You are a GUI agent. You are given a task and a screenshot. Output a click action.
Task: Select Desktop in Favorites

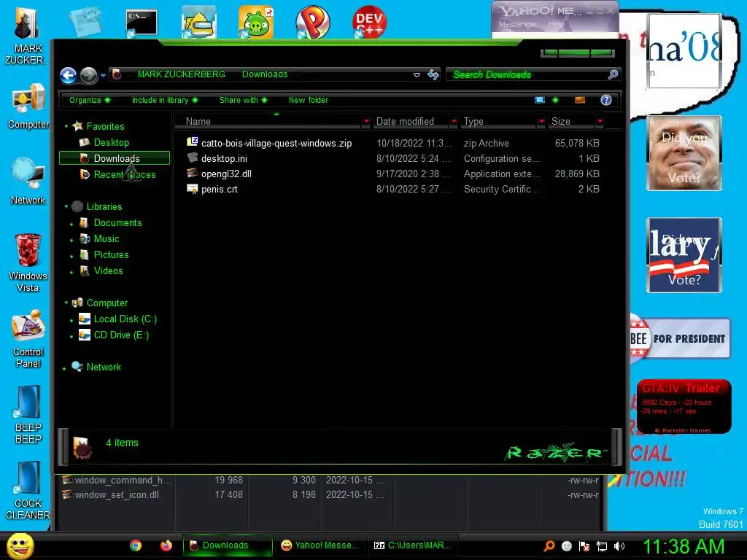(x=112, y=142)
